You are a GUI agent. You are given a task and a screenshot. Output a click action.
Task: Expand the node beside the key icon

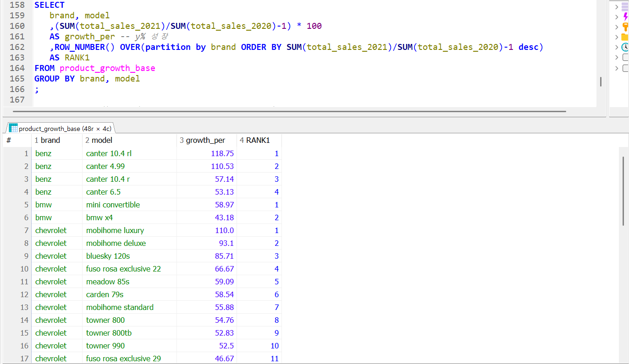click(x=617, y=27)
